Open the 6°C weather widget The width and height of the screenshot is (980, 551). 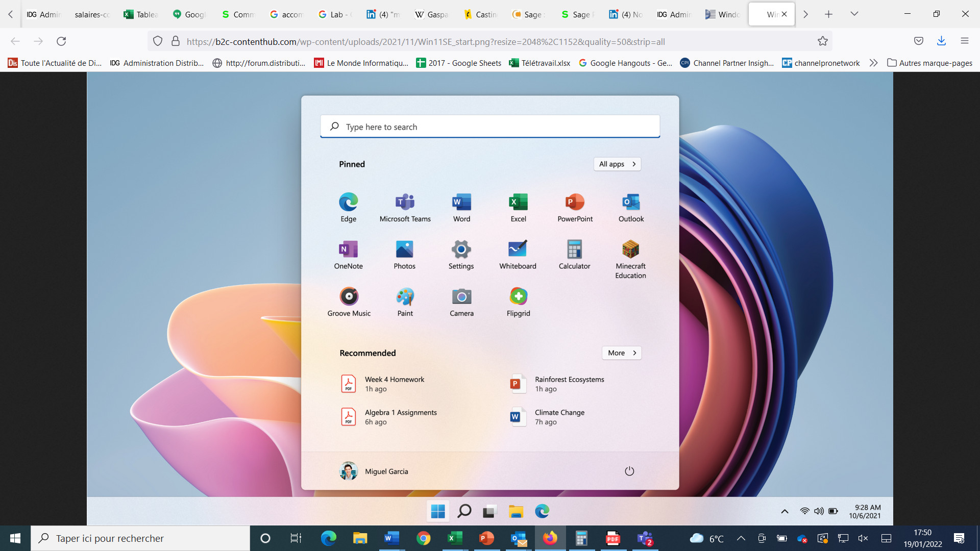click(x=706, y=538)
